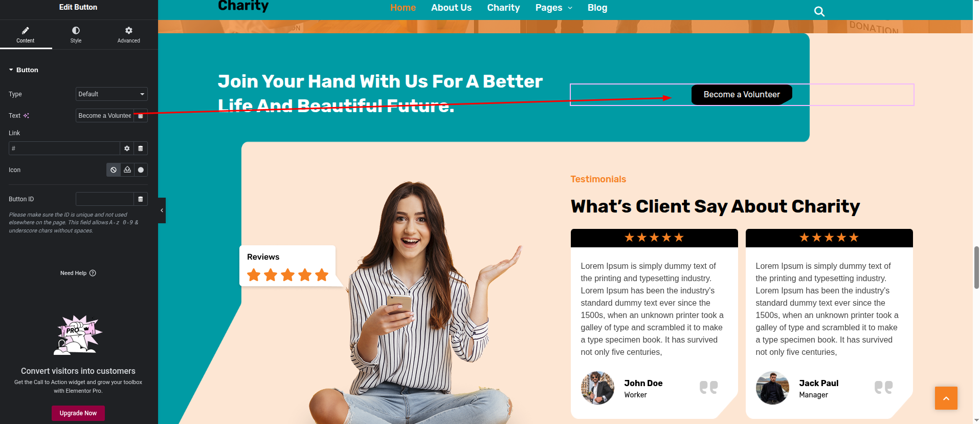Switch to the Style tab
This screenshot has height=424, width=980.
coord(76,35)
